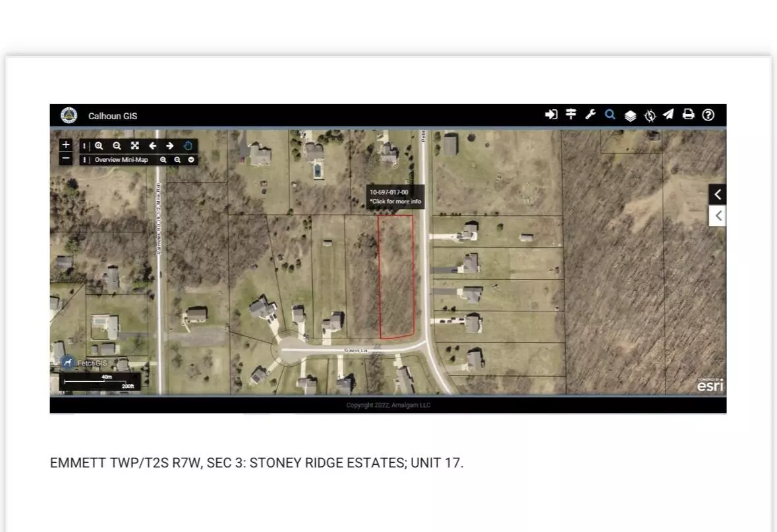Image resolution: width=777 pixels, height=532 pixels.
Task: Go to previous map extent arrow
Action: tap(152, 146)
